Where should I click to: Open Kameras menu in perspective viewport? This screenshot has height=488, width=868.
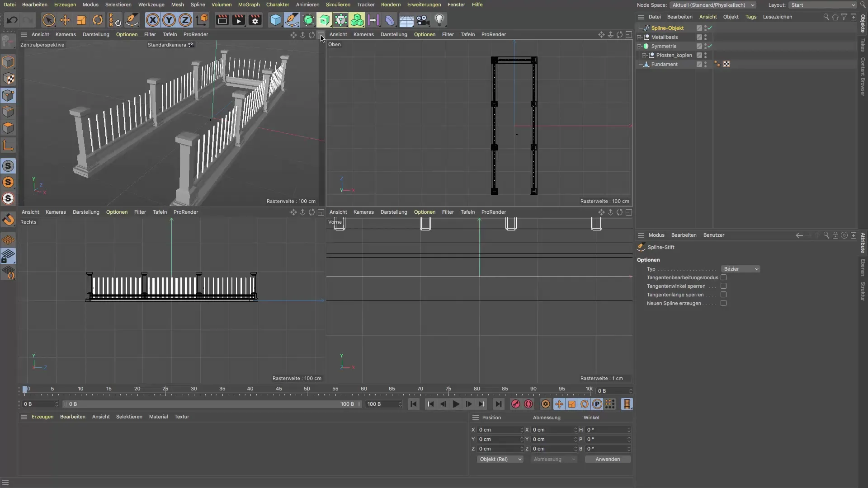point(66,34)
